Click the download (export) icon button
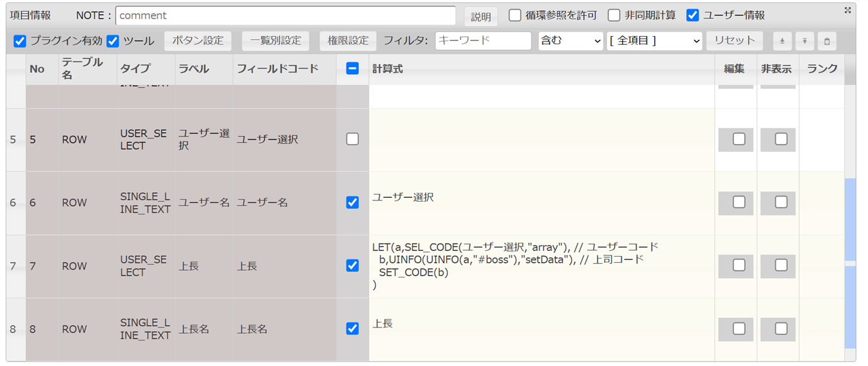This screenshot has width=868, height=366. tap(782, 41)
